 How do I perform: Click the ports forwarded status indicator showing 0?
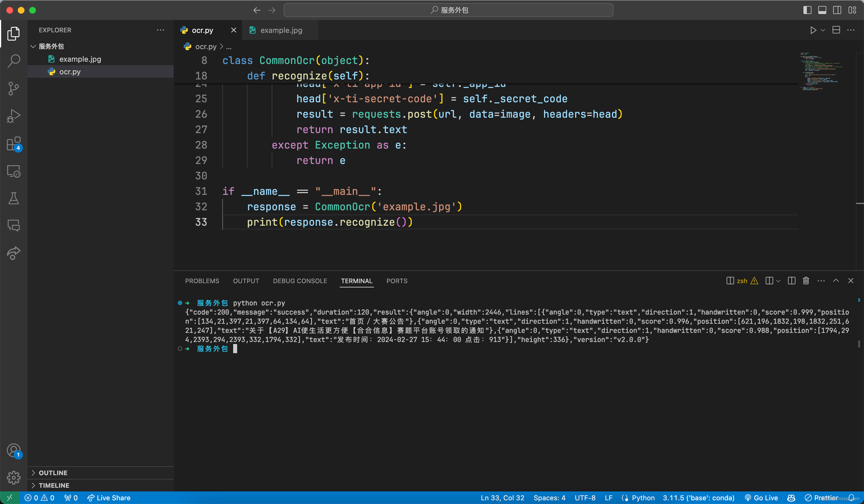click(71, 498)
